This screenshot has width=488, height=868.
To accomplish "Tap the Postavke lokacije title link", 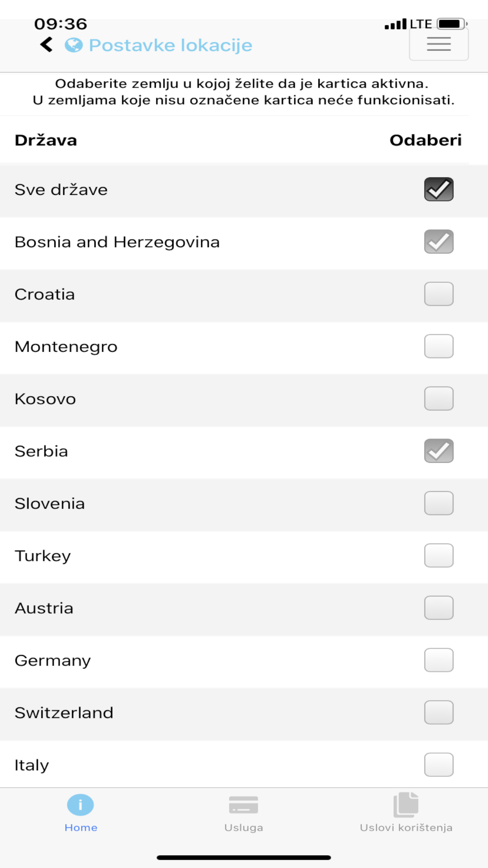I will tap(171, 45).
